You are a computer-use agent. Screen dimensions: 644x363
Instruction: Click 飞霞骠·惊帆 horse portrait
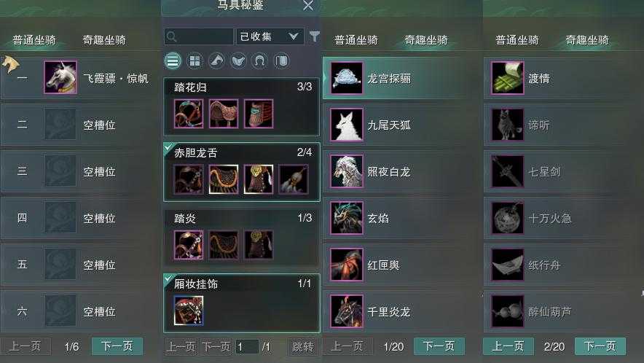60,77
